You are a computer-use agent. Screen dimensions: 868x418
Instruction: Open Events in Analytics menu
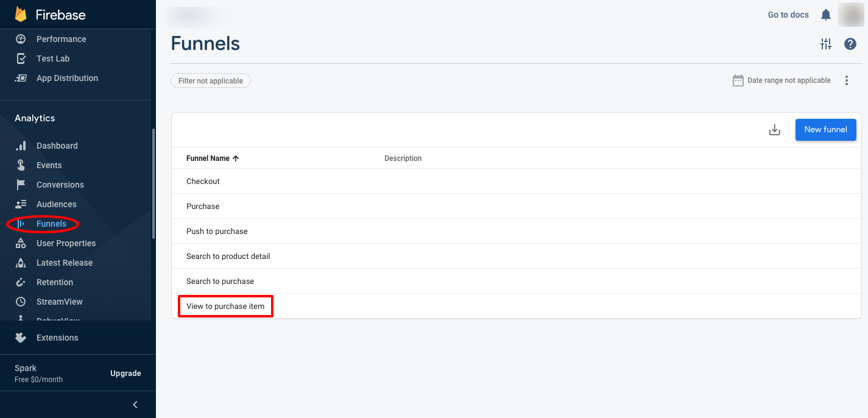[x=49, y=165]
